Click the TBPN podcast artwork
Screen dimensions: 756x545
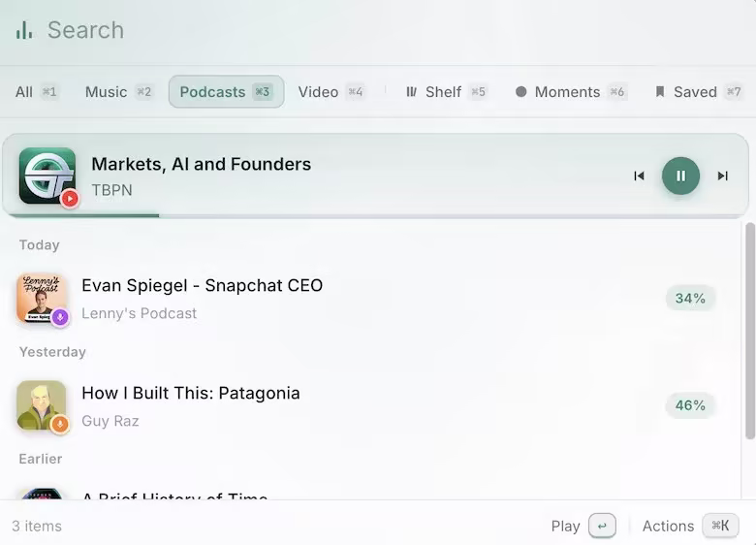coord(47,176)
